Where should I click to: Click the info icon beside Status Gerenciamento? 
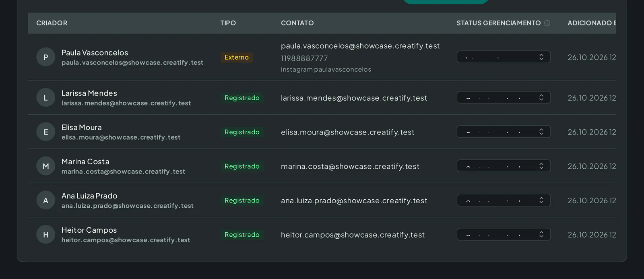click(x=547, y=23)
